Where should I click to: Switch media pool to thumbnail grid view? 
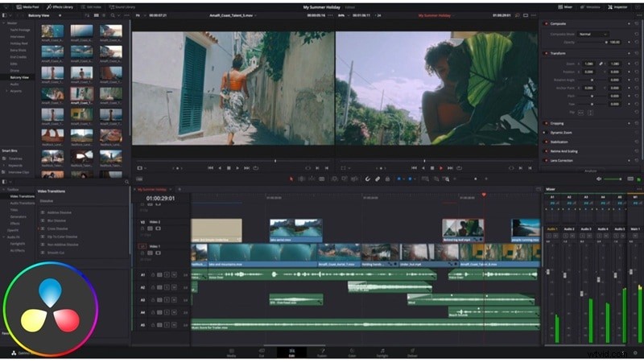coord(96,15)
